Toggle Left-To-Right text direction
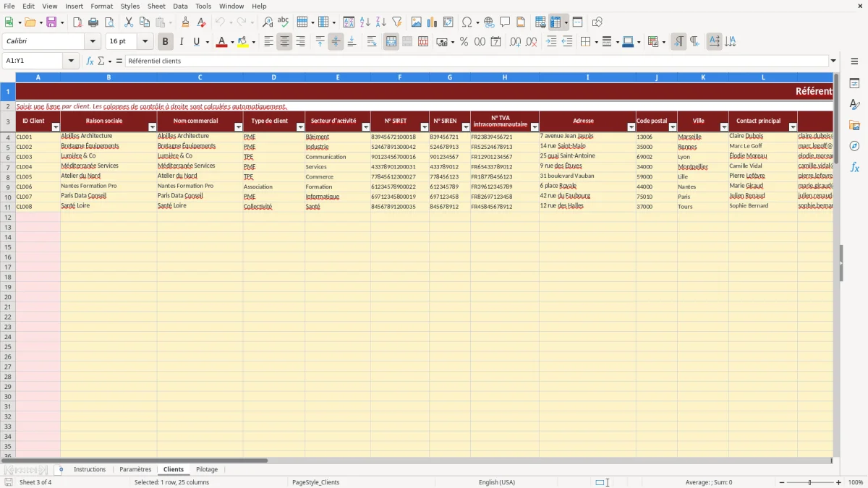 pyautogui.click(x=678, y=42)
